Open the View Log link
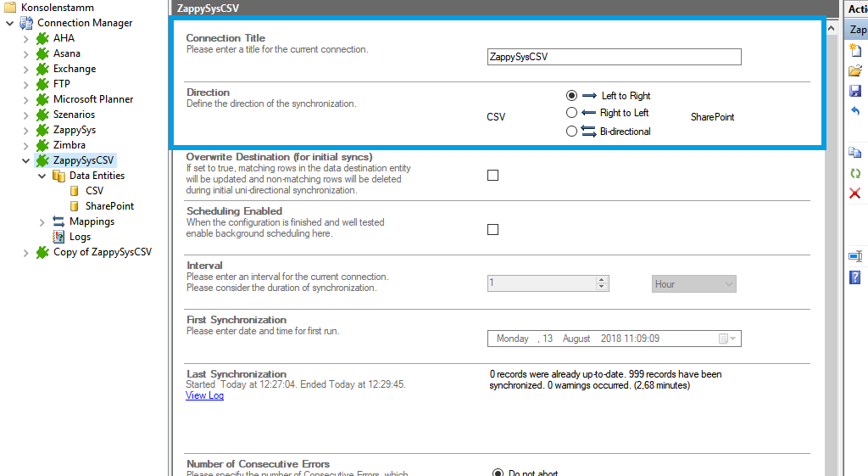Viewport: 868px width, 476px height. tap(204, 395)
